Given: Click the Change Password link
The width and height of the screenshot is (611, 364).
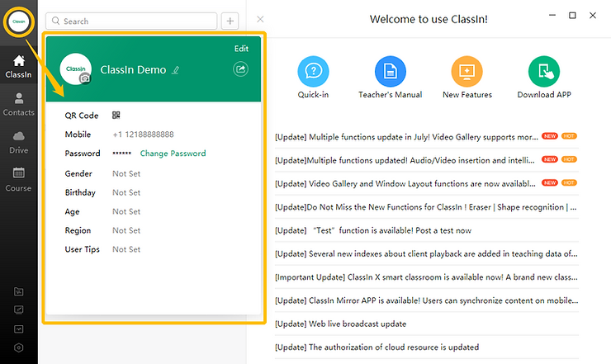Looking at the screenshot, I should (x=173, y=154).
